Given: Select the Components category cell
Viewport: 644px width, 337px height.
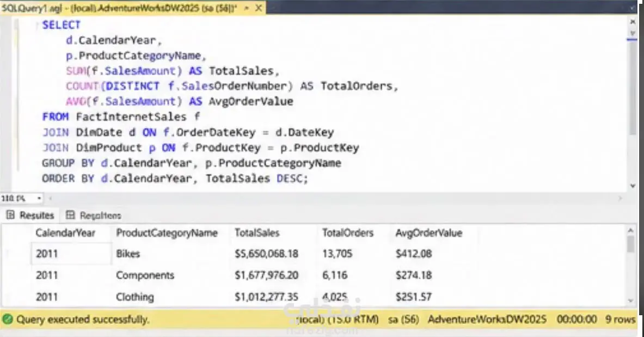Looking at the screenshot, I should click(x=145, y=275).
